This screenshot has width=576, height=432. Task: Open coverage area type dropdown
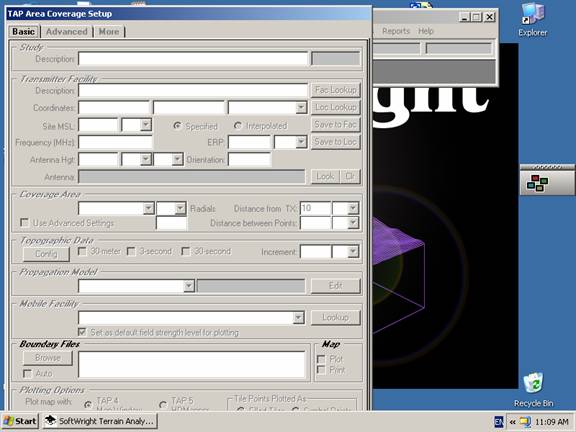coord(148,209)
